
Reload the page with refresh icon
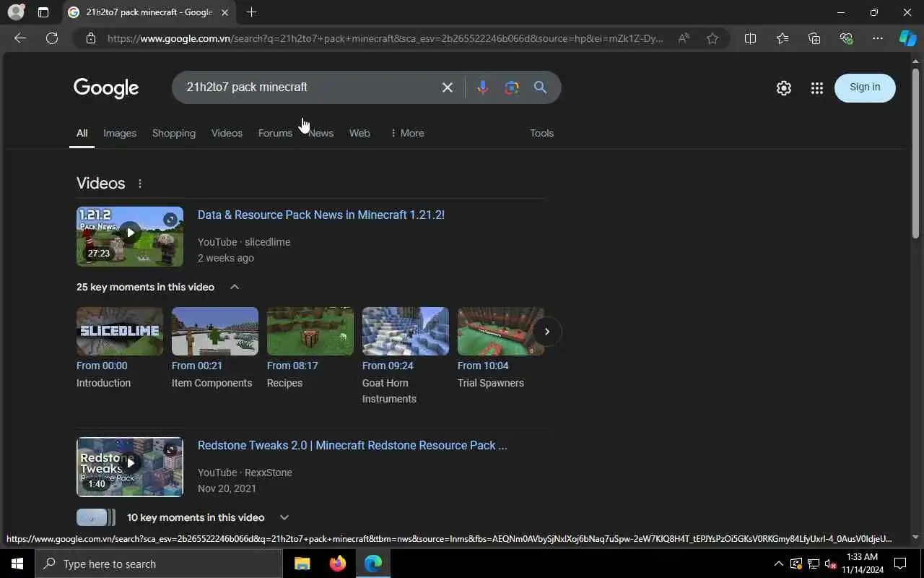(x=52, y=38)
